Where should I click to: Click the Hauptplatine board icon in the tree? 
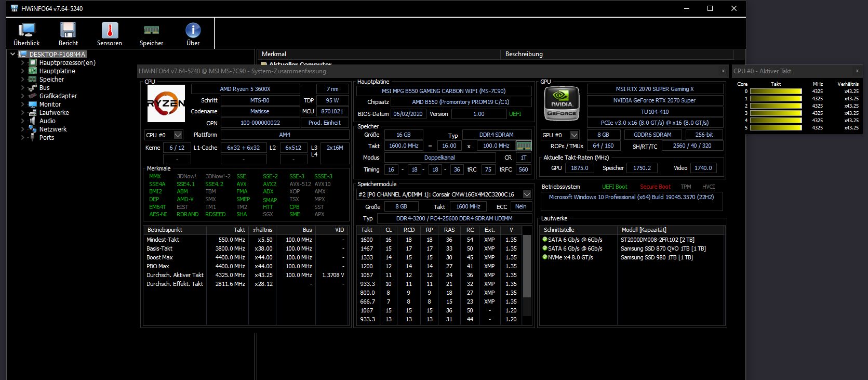[x=33, y=71]
